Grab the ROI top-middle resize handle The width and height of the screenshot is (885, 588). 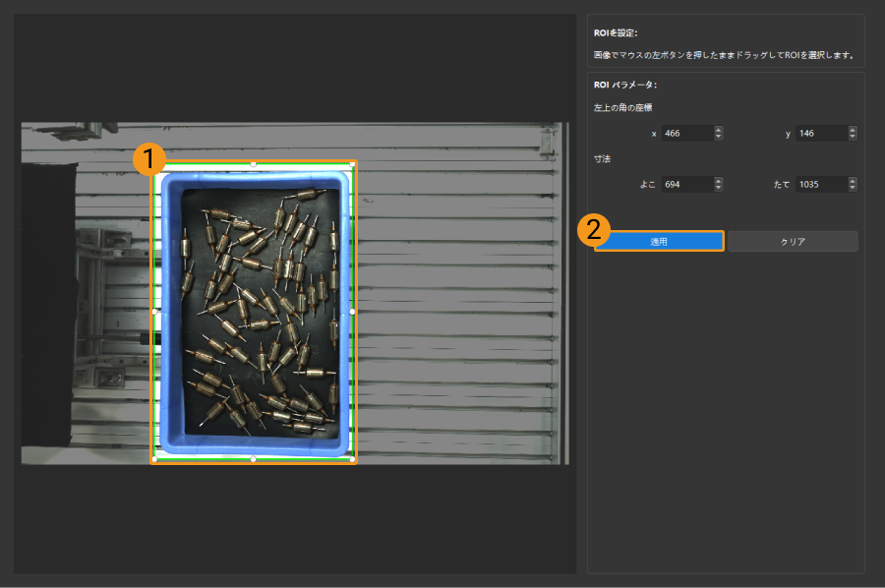pos(254,163)
